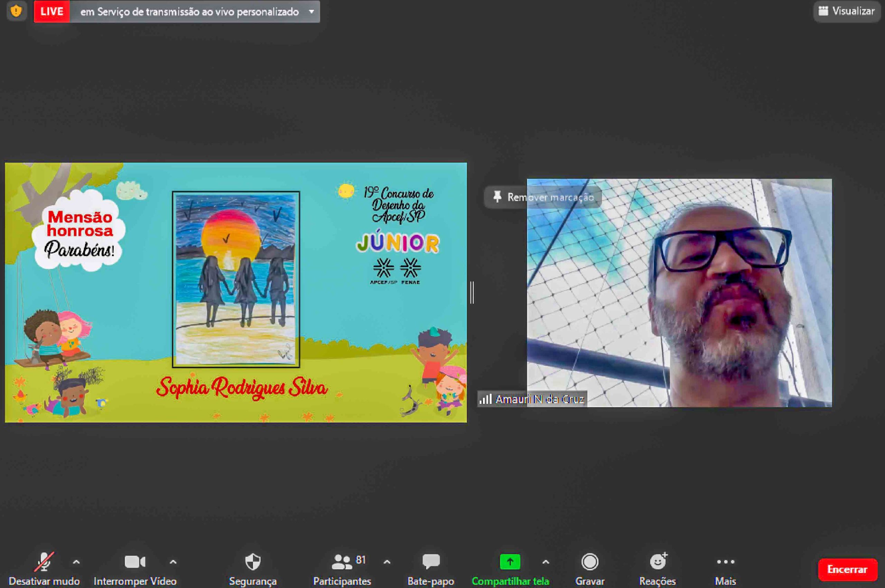Expand the participants options chevron
This screenshot has width=885, height=588.
click(x=387, y=562)
